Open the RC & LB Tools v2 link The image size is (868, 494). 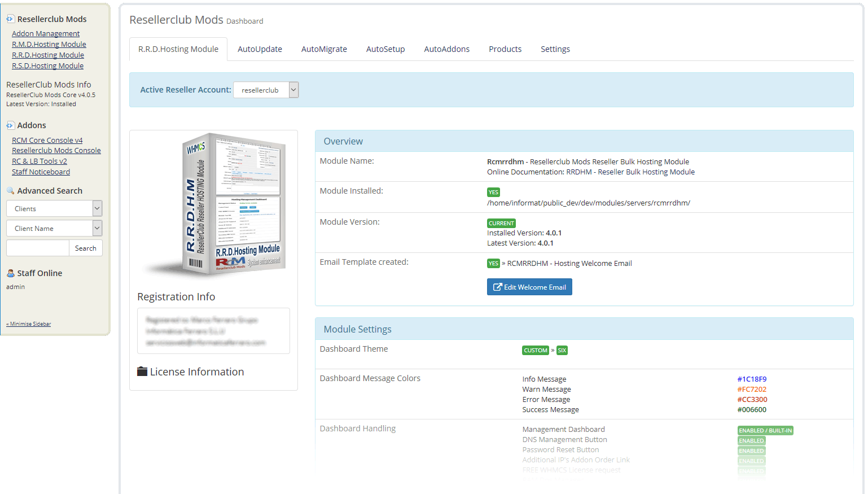click(40, 161)
